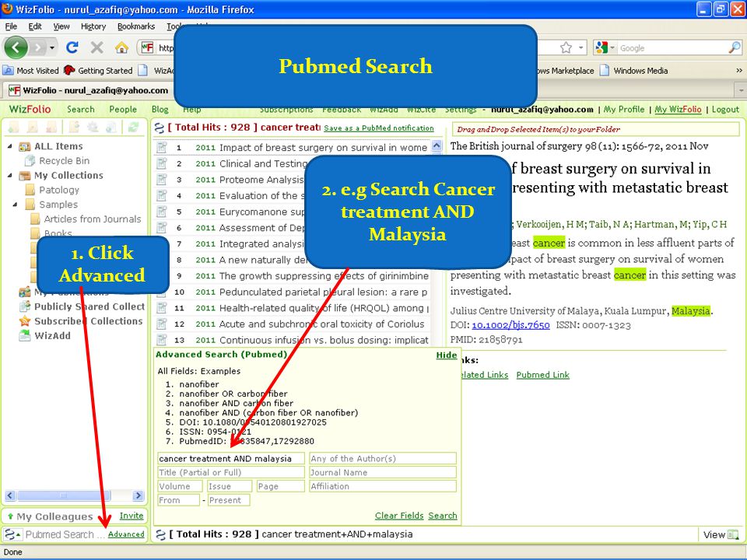Viewport: 747px width, 560px height.
Task: Collapse the ALL Items tree node
Action: (10, 146)
